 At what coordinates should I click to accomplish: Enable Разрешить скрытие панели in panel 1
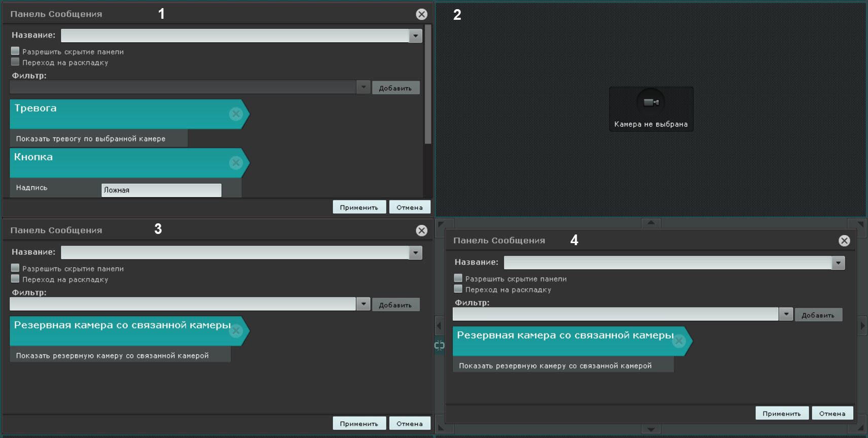coord(15,51)
